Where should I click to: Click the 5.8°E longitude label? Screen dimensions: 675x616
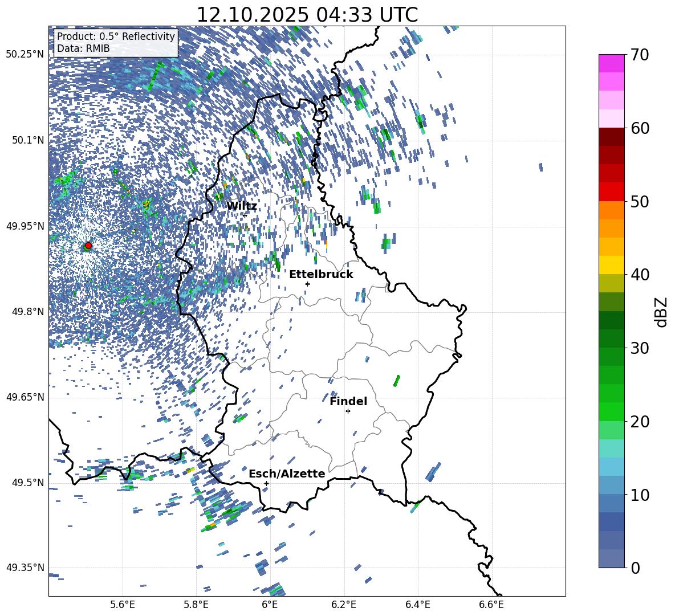tap(196, 605)
